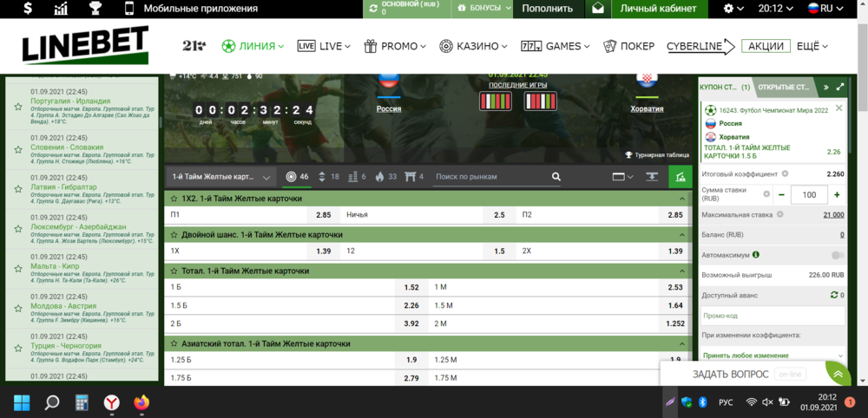Open the ПОКЕР menu item
Screen dimensions: 868x418
click(628, 47)
